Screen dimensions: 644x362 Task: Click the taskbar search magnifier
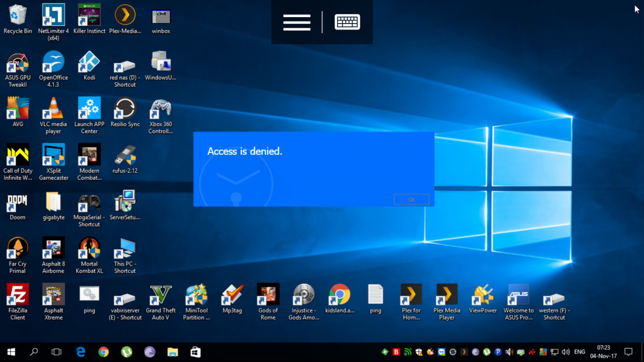[34, 352]
